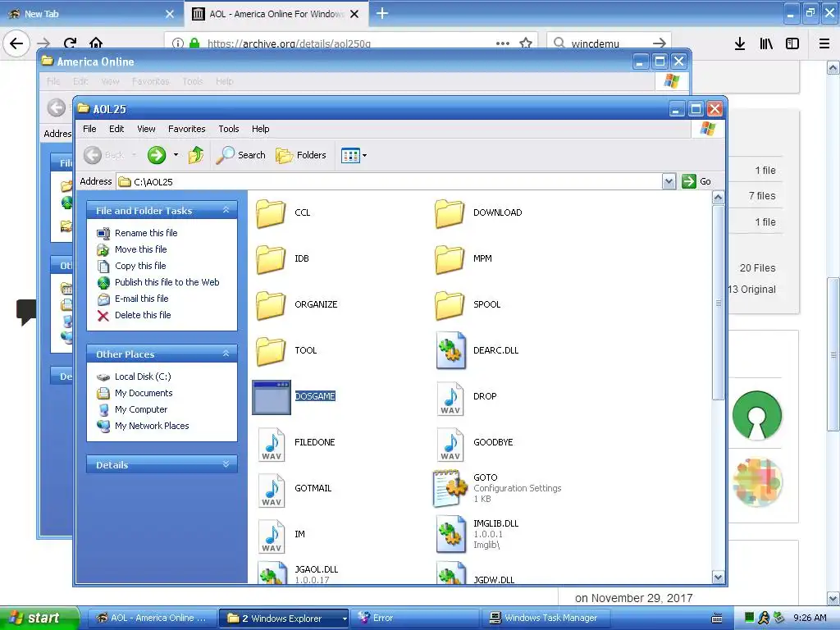
Task: Open the Help menu in AOL25
Action: pyautogui.click(x=260, y=129)
